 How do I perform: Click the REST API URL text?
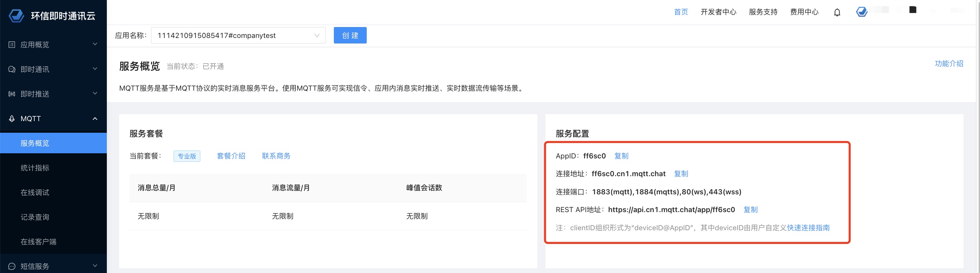click(671, 209)
